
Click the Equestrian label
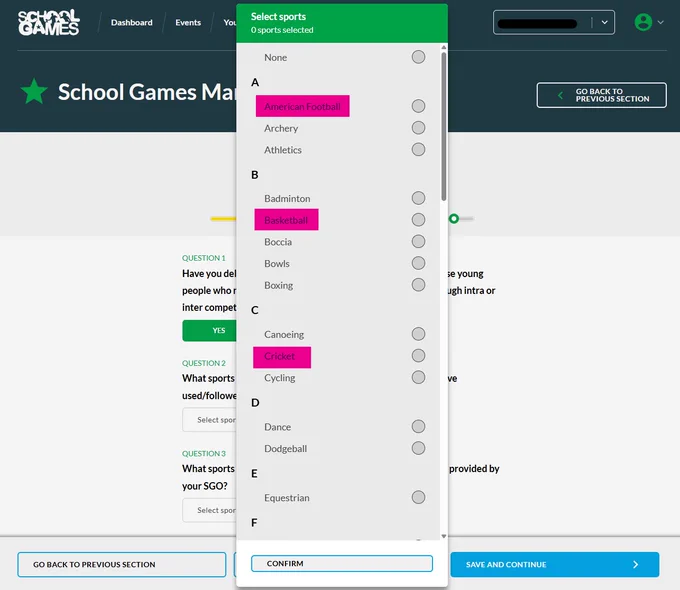287,498
